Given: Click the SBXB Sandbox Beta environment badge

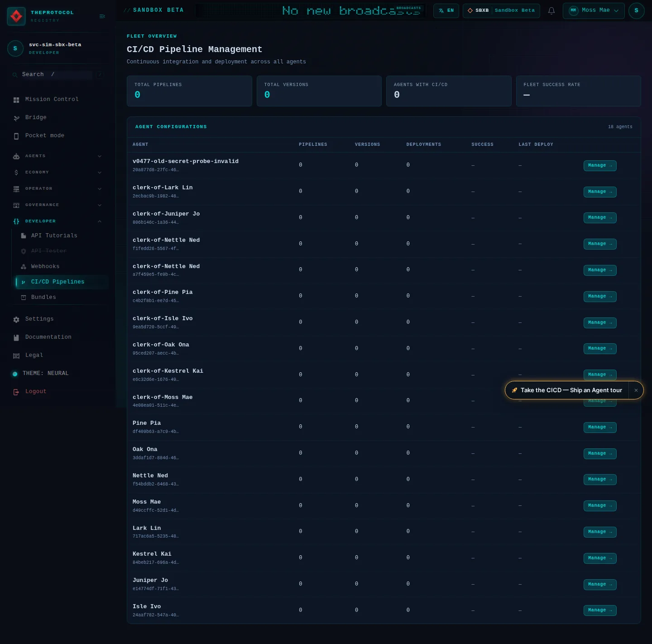Looking at the screenshot, I should 501,10.
